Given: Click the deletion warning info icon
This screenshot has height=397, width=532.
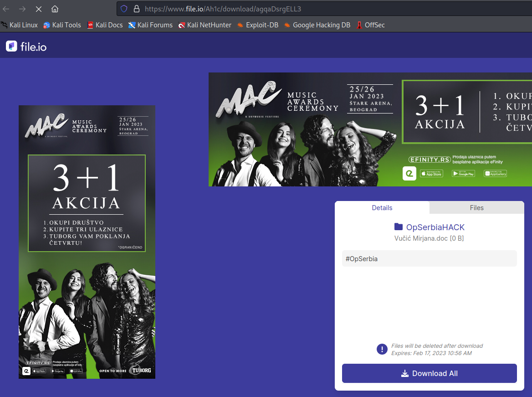Looking at the screenshot, I should tap(382, 349).
